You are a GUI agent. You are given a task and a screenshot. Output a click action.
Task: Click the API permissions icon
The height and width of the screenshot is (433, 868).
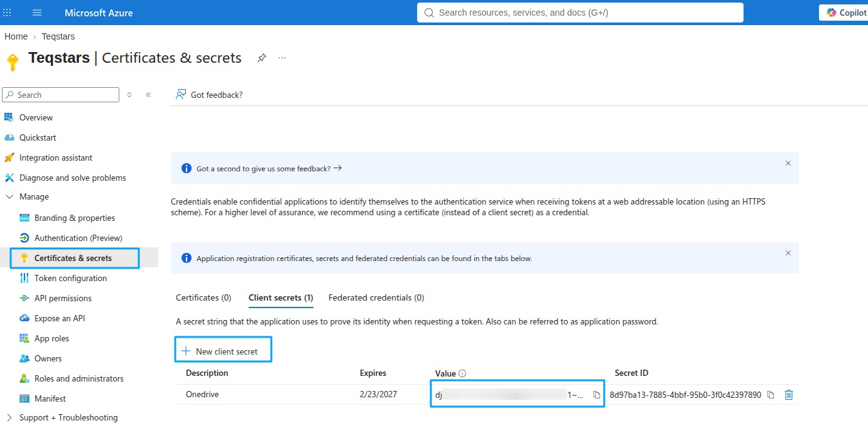pyautogui.click(x=24, y=298)
